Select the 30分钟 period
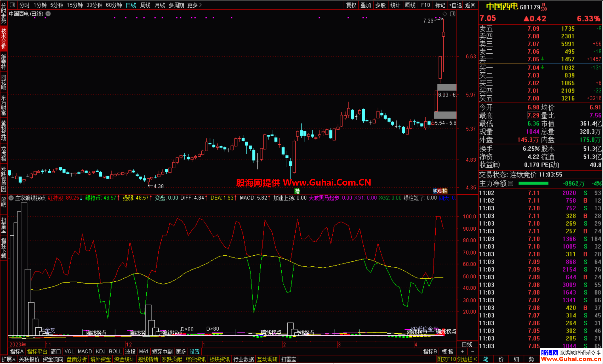This screenshot has height=364, width=603. coord(94,5)
